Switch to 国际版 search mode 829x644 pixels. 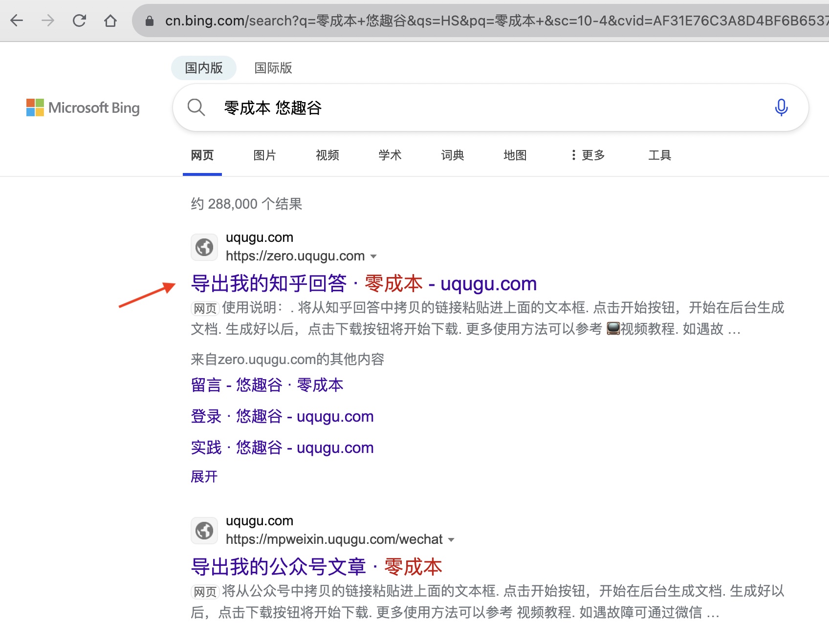(x=273, y=68)
